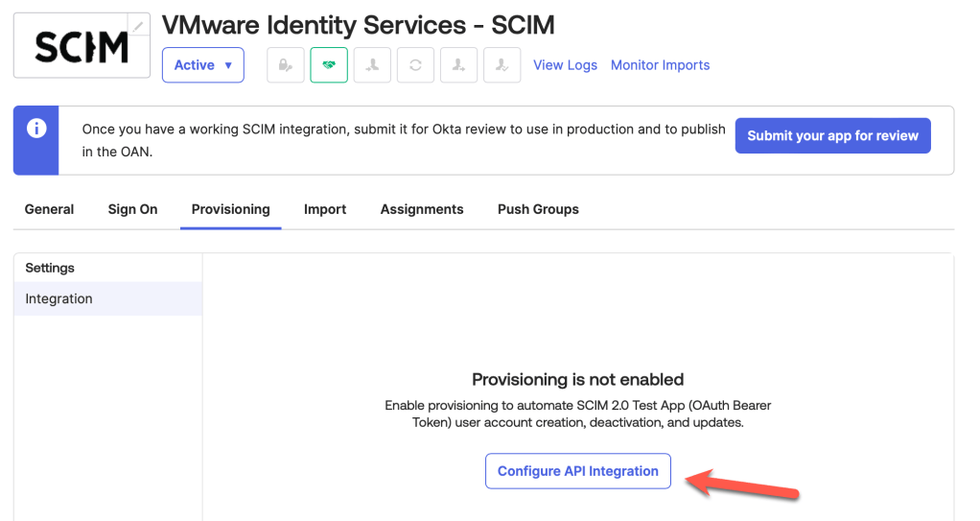Switch to the General tab

(x=49, y=209)
